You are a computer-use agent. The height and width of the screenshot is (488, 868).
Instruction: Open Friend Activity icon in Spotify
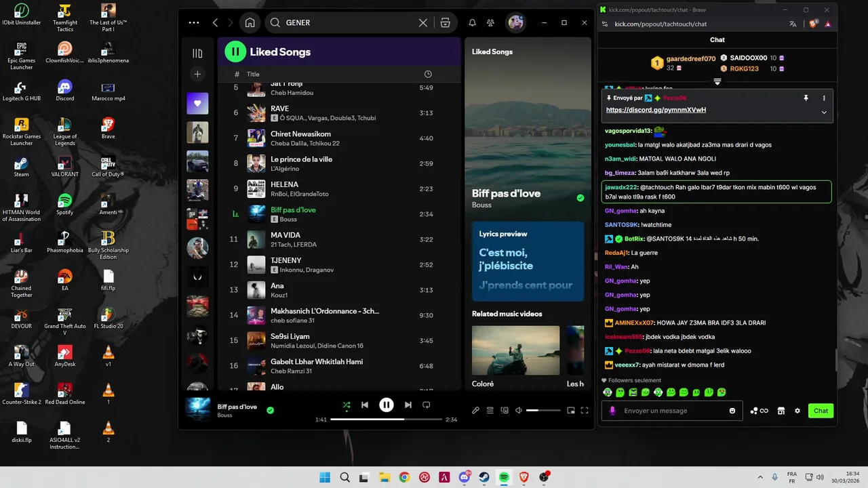pos(490,22)
